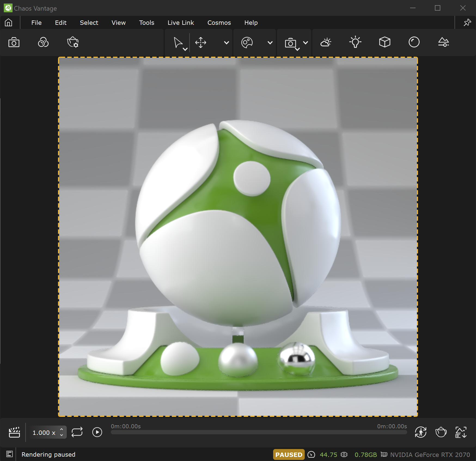Screen dimensions: 476x461
Task: Open the log panel icon in status bar
Action: (x=10, y=454)
